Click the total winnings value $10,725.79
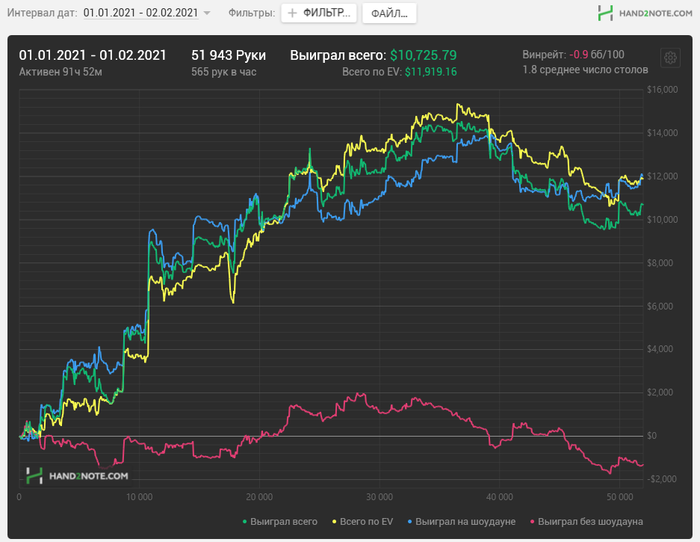700x542 pixels. (x=423, y=55)
